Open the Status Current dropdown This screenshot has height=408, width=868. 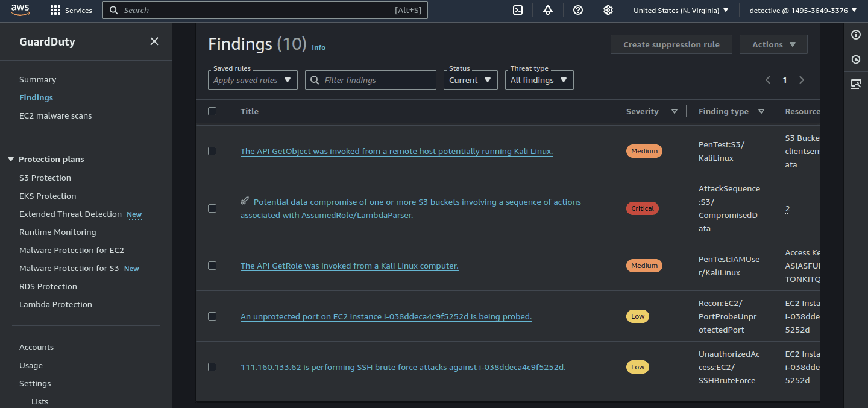tap(470, 80)
